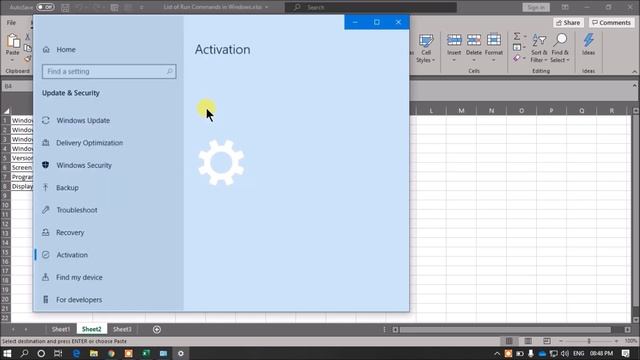The image size is (640, 360).
Task: Click the volume icon in system tray
Action: (x=565, y=353)
